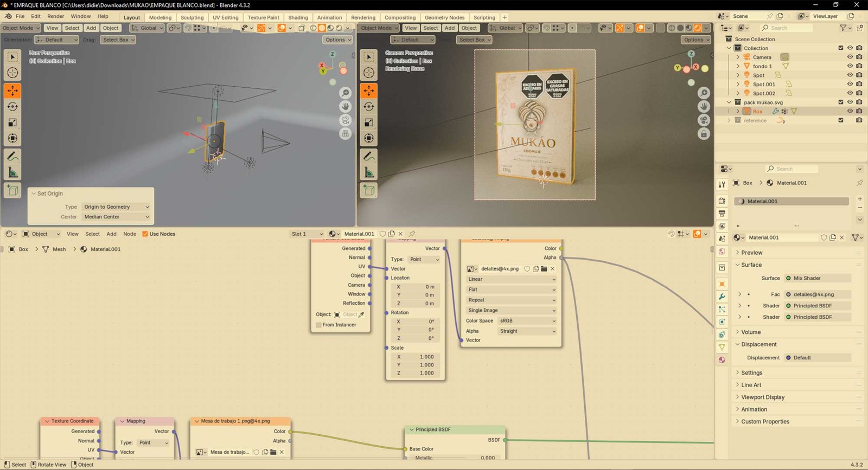Select the Rotate tool in left viewport
The width and height of the screenshot is (868, 470).
click(12, 107)
